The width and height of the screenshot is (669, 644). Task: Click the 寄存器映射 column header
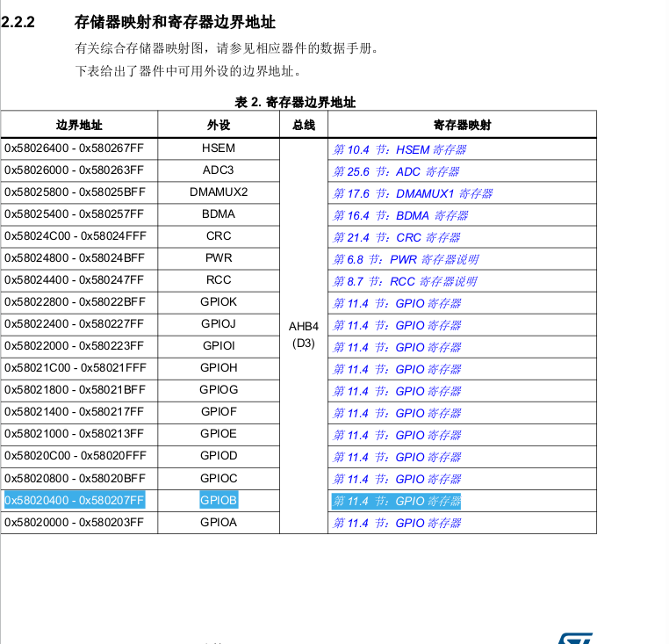[x=463, y=125]
